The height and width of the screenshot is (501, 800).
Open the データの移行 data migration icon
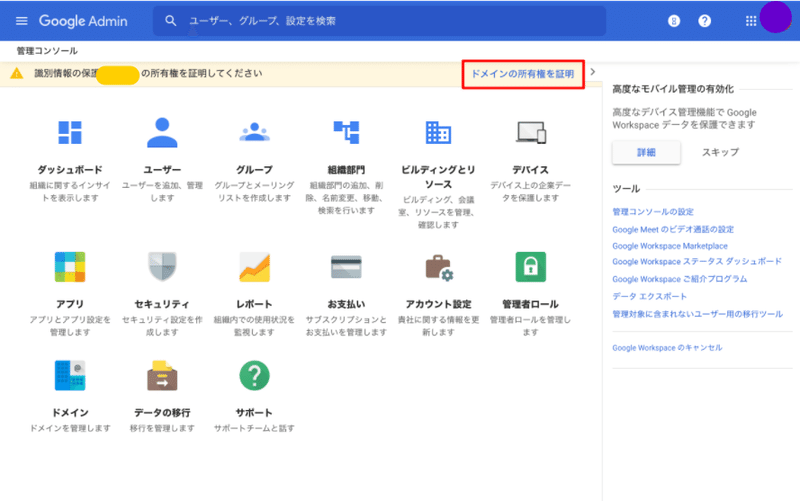[x=162, y=375]
